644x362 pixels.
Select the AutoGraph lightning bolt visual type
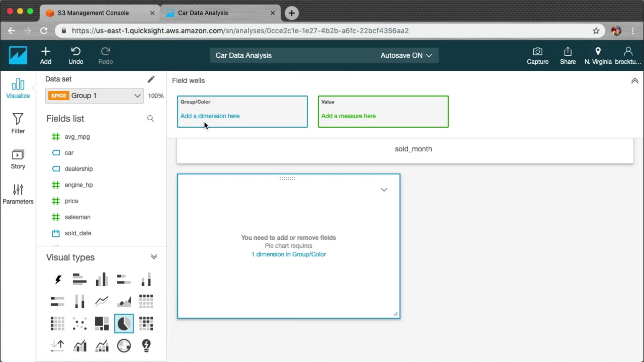(58, 280)
